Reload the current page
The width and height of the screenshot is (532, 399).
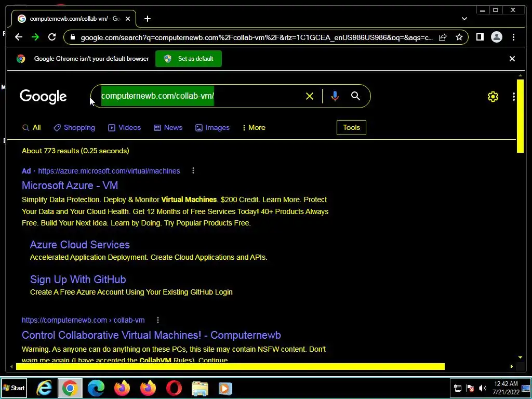click(52, 37)
